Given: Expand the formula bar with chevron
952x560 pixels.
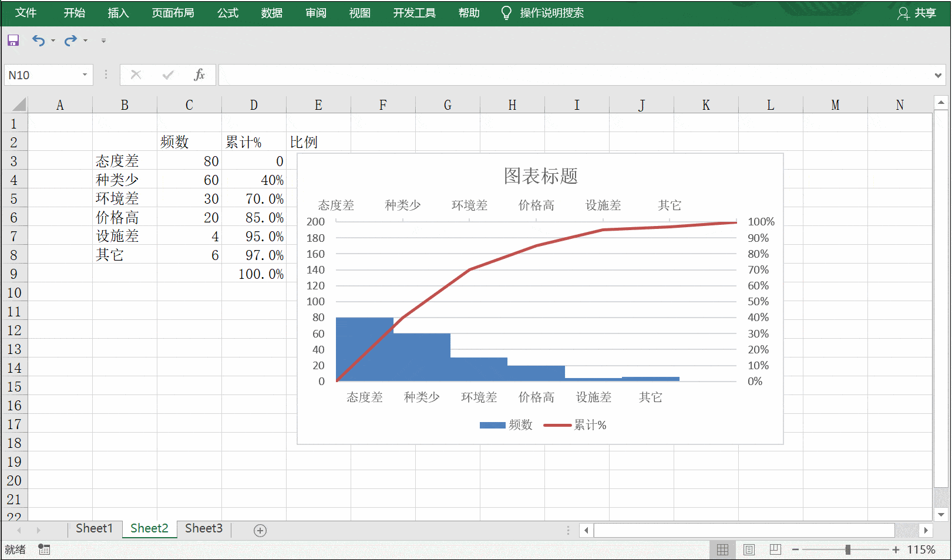Looking at the screenshot, I should (938, 75).
